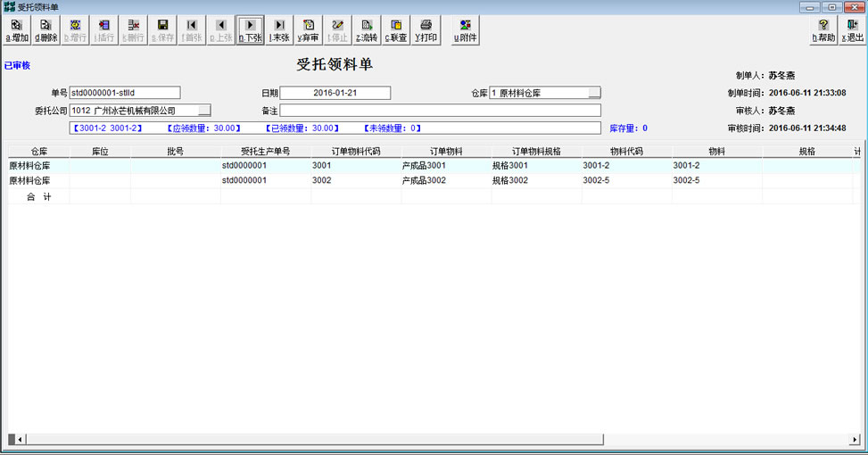Viewport: 868px width, 455px height.
Task: Click the 退出 (exit) icon
Action: (x=853, y=30)
